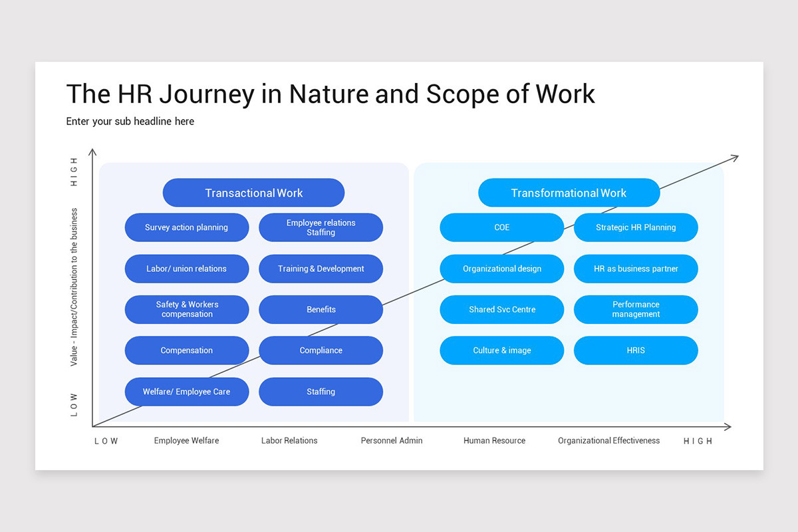Click the Training & Development pill
Viewport: 798px width, 532px height.
pyautogui.click(x=321, y=269)
